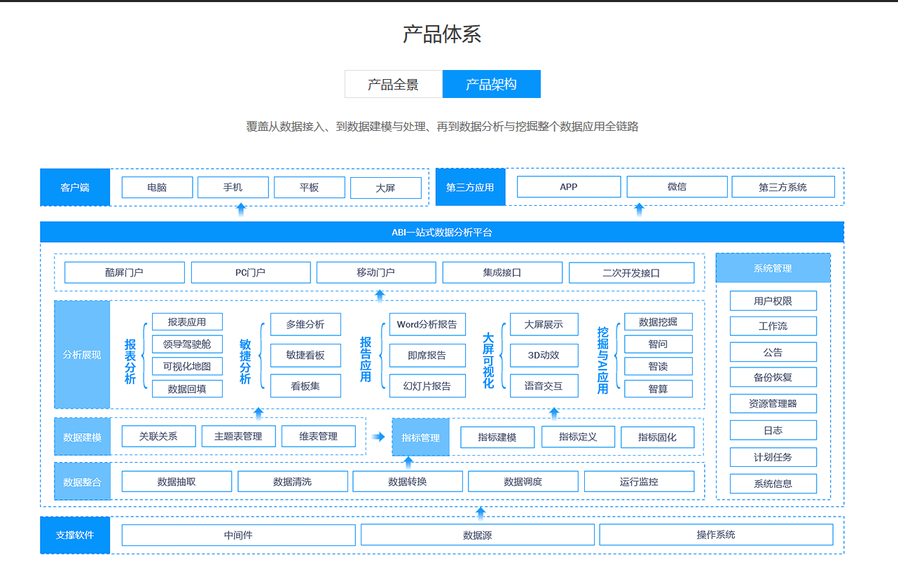Open the 微信 third-party application

click(677, 186)
